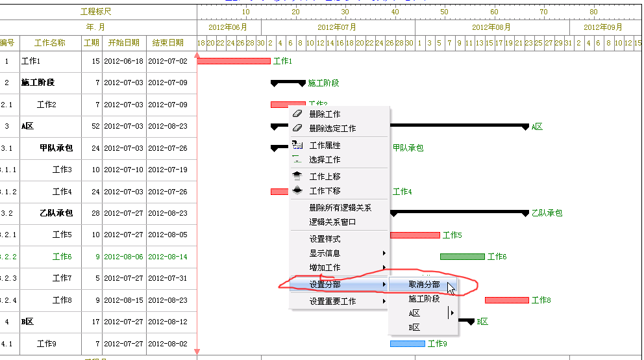
Task: Click the red 工作5 Gantt bar
Action: (415, 235)
